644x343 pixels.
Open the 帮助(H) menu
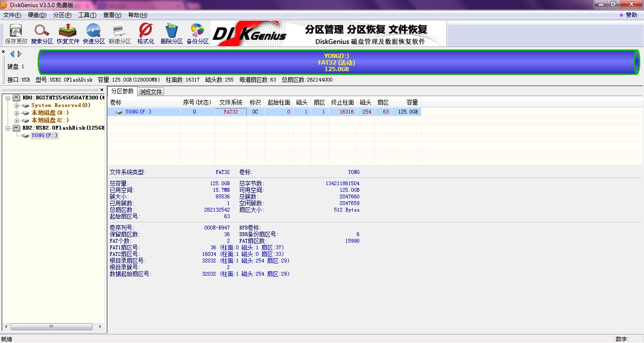point(138,15)
